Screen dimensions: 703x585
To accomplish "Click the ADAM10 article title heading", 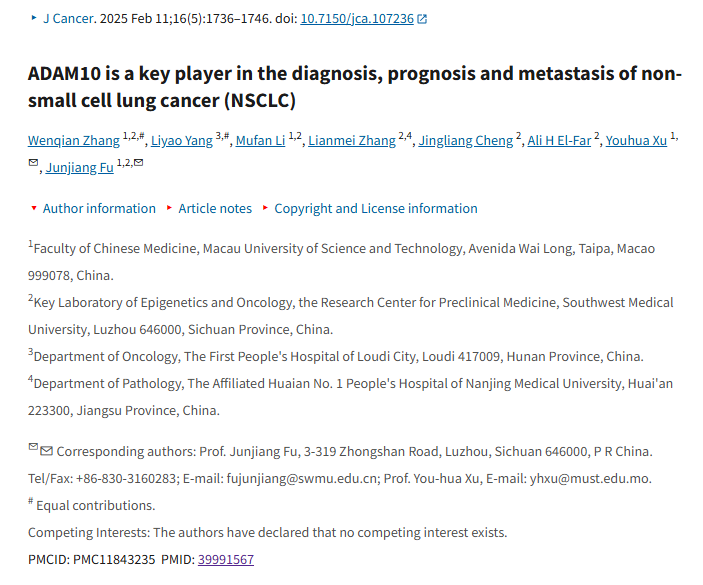I will click(355, 87).
